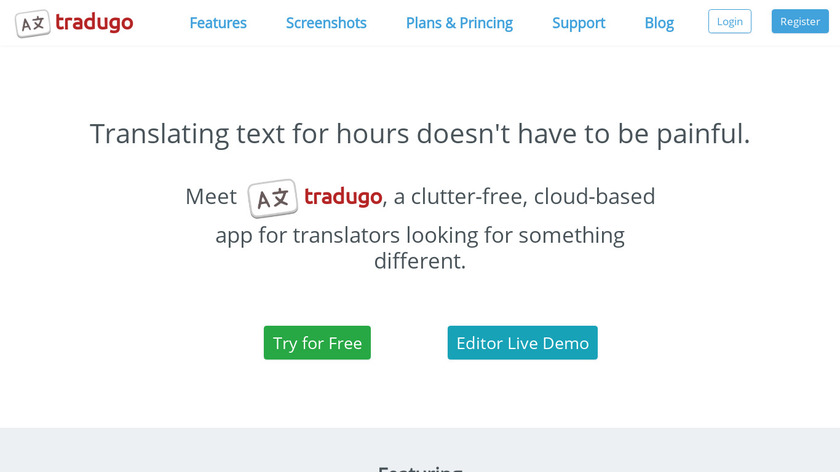Visit the Blog link

[659, 22]
